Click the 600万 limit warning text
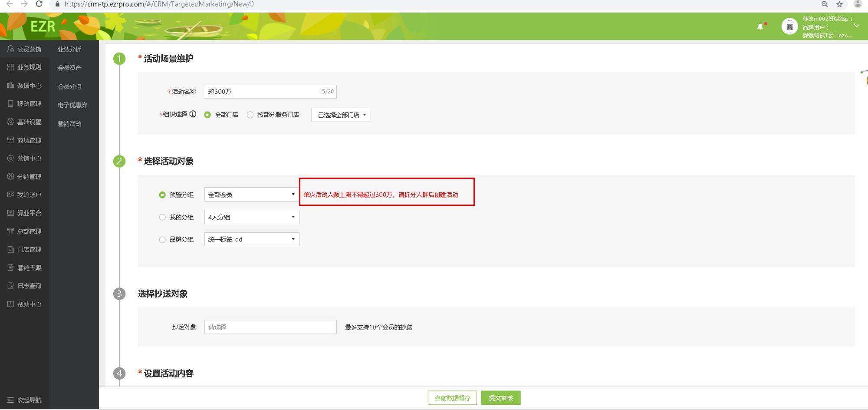The height and width of the screenshot is (410, 868). 381,195
